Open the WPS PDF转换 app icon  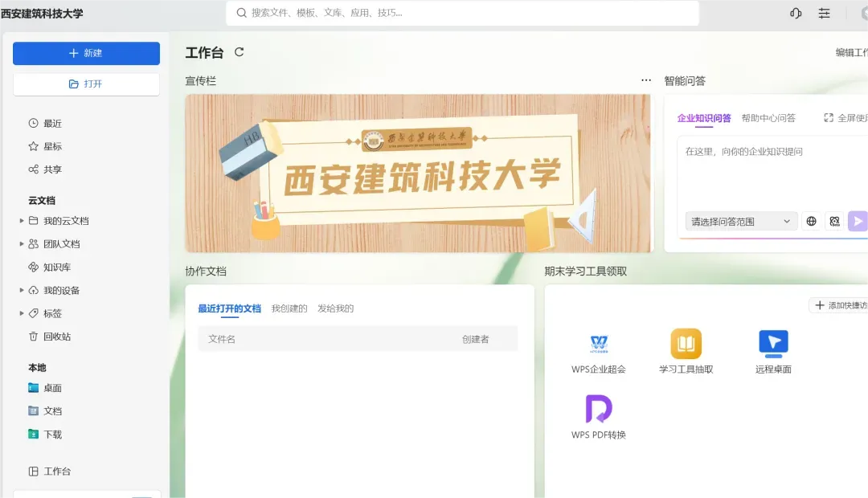coord(599,409)
